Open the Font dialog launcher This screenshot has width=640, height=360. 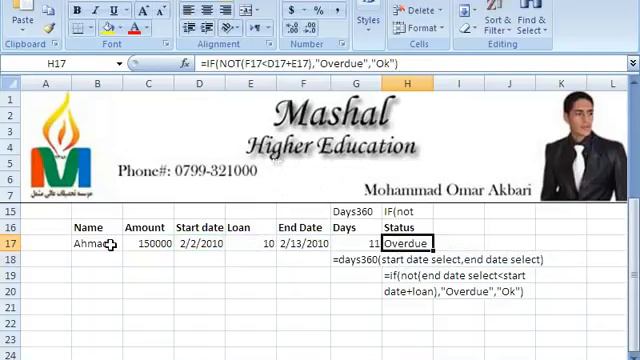166,43
